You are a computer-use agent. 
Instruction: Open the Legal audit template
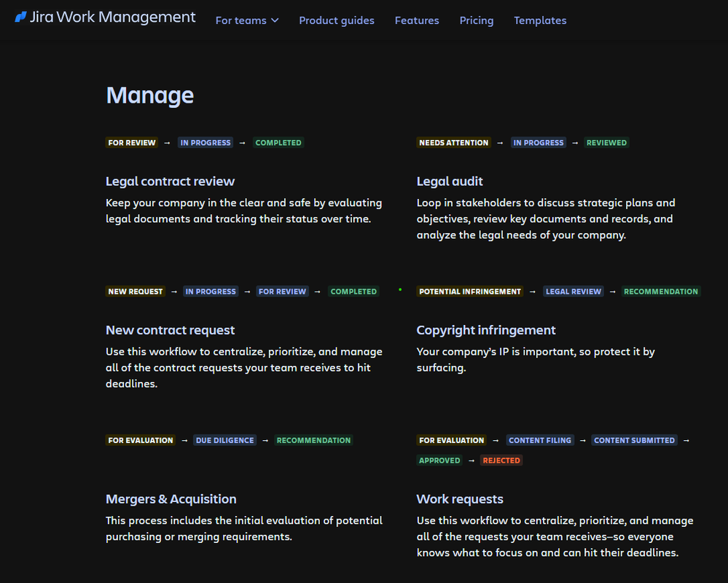[450, 181]
